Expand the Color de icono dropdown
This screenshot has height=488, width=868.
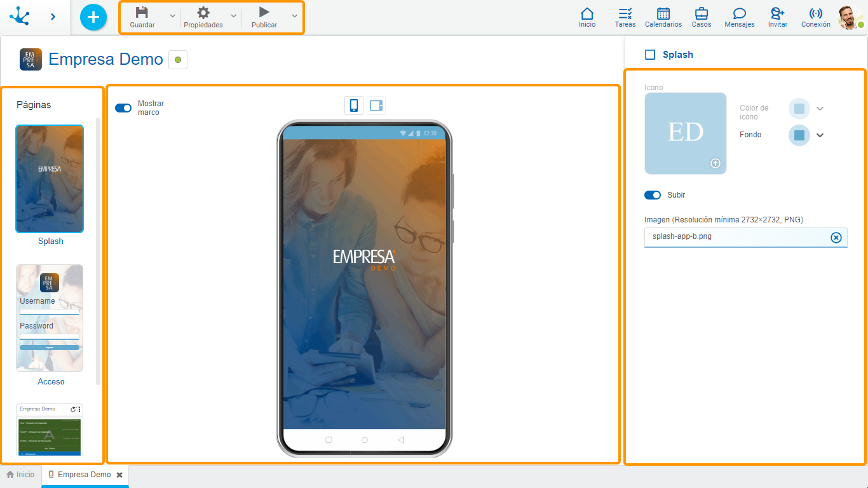[x=820, y=109]
